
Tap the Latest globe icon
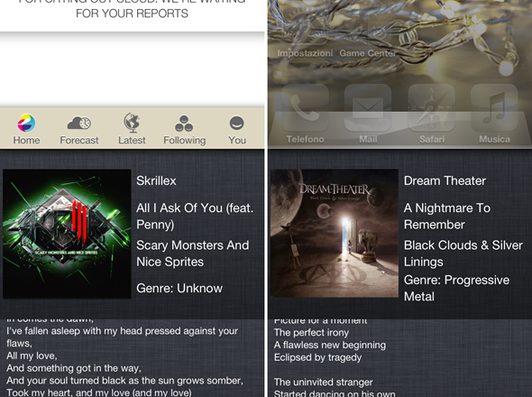pyautogui.click(x=132, y=123)
